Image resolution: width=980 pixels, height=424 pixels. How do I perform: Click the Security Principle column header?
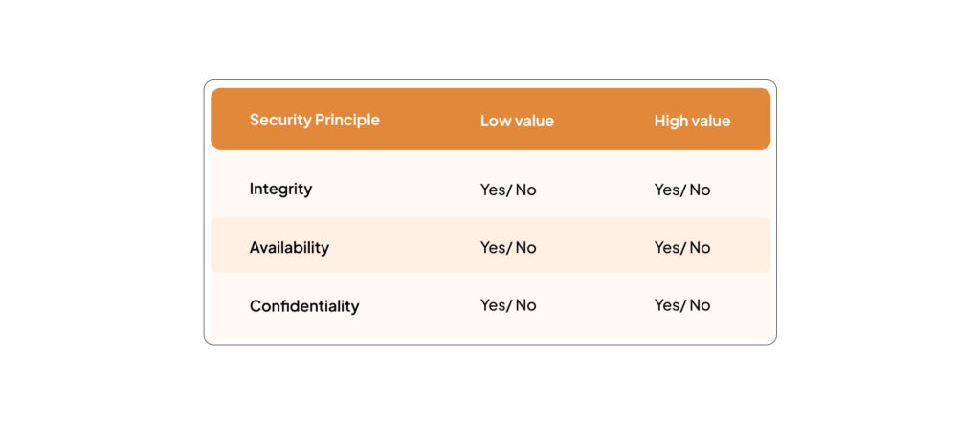(314, 120)
